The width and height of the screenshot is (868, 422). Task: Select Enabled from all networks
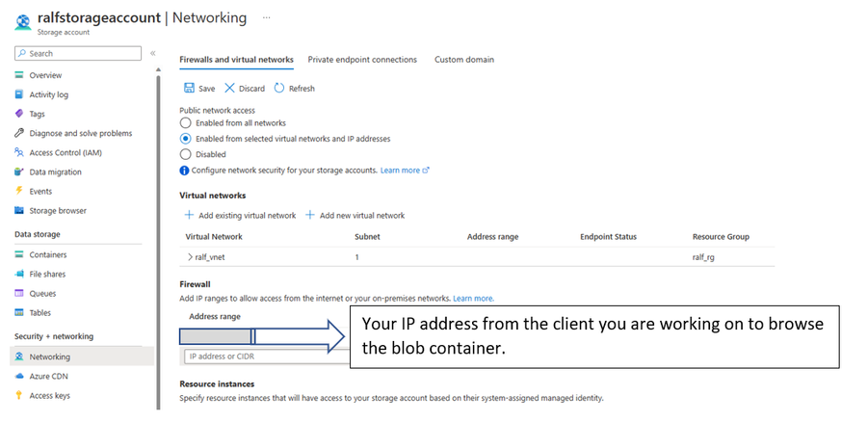pos(185,123)
